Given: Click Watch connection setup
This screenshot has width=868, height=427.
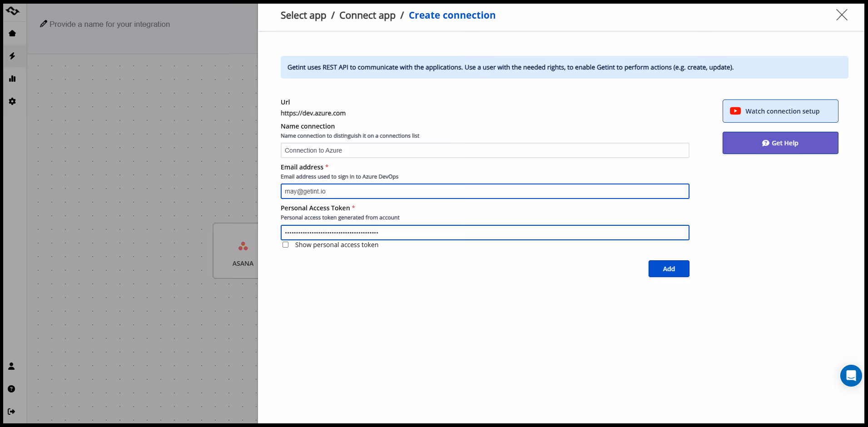Looking at the screenshot, I should pyautogui.click(x=780, y=111).
